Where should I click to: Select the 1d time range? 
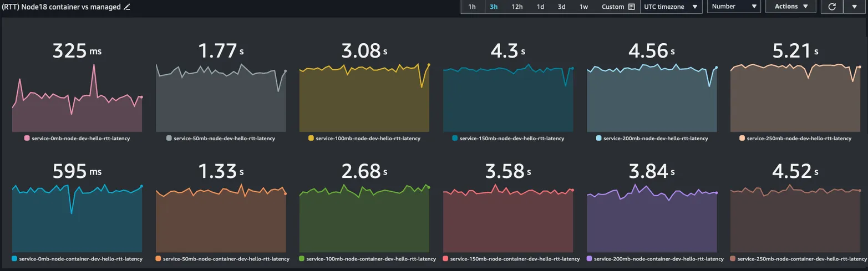pyautogui.click(x=540, y=7)
